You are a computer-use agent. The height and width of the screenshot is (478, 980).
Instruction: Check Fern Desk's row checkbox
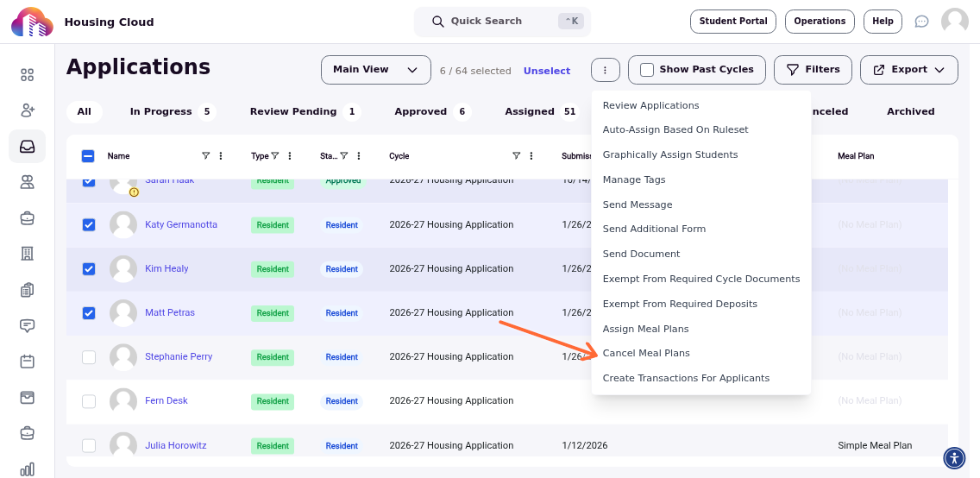89,401
